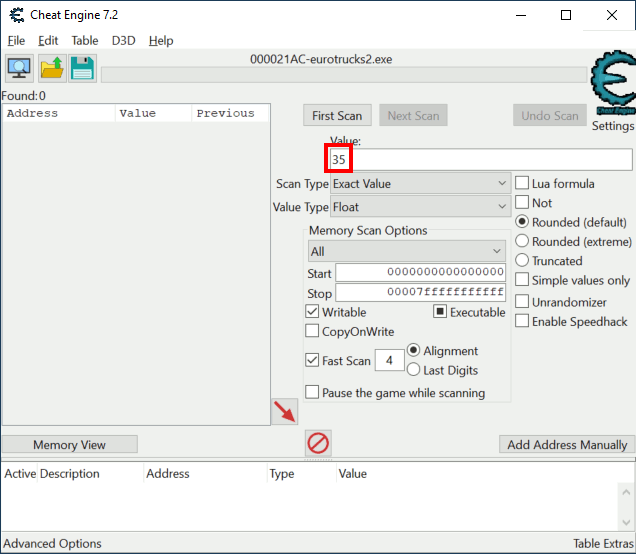Select the Alignment radio button
Viewport: 636px width, 554px height.
point(413,350)
